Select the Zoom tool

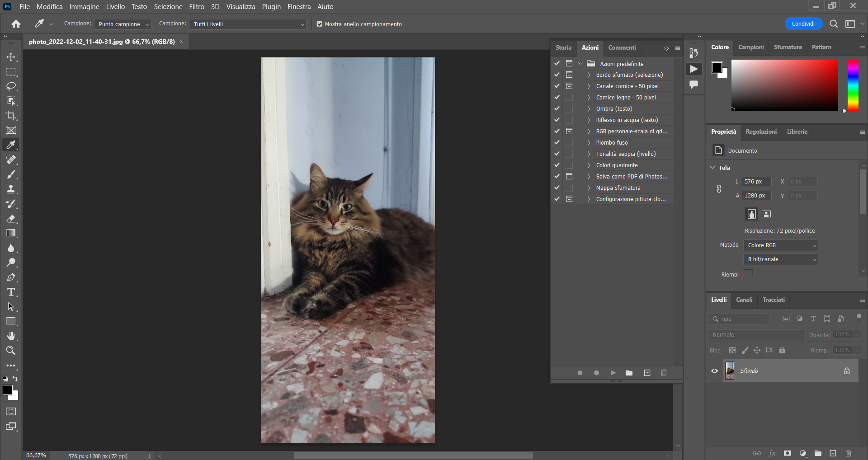click(x=11, y=350)
